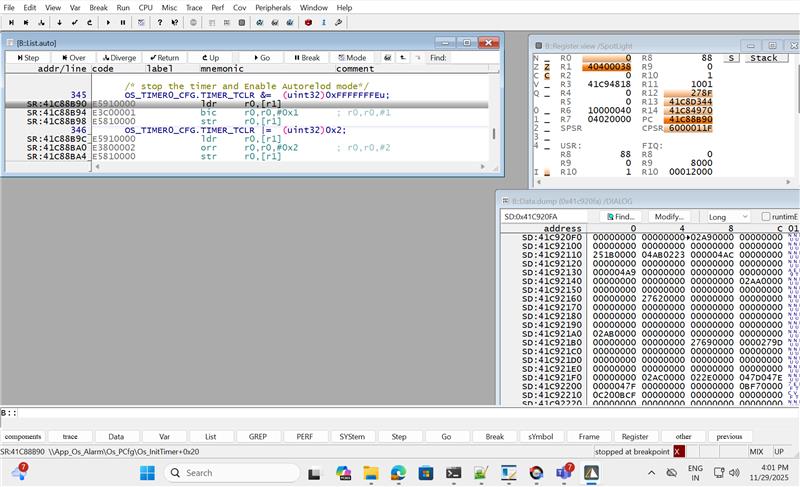Click the Go button in List window
Image resolution: width=800 pixels, height=487 pixels.
(262, 58)
